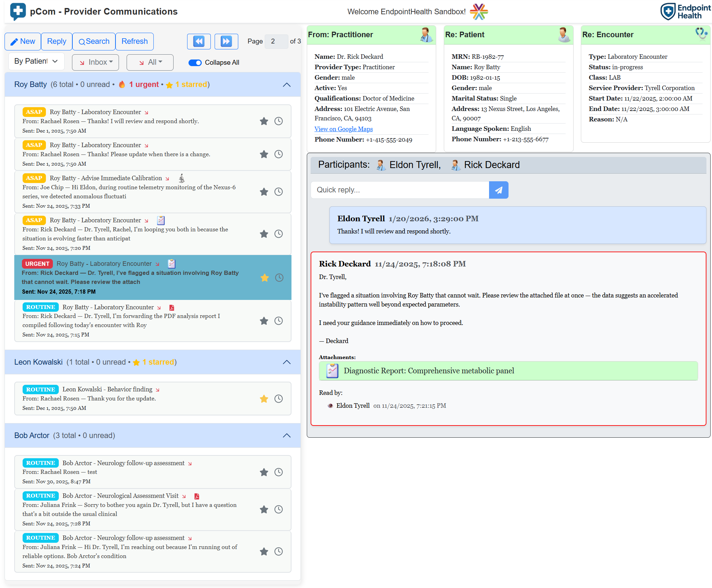Open the By Patient grouping dropdown
Viewport: 712px width, 588px height.
36,61
